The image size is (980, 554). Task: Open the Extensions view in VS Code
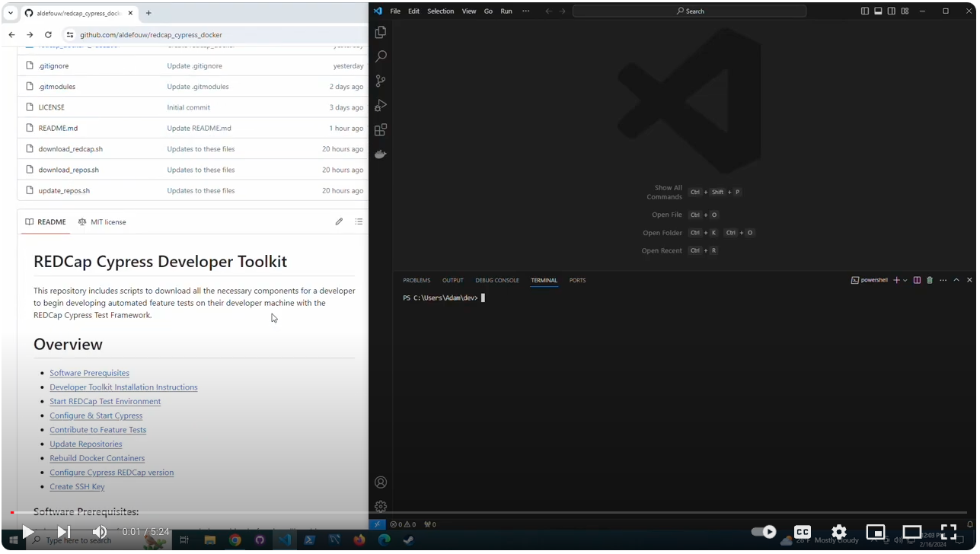point(381,129)
